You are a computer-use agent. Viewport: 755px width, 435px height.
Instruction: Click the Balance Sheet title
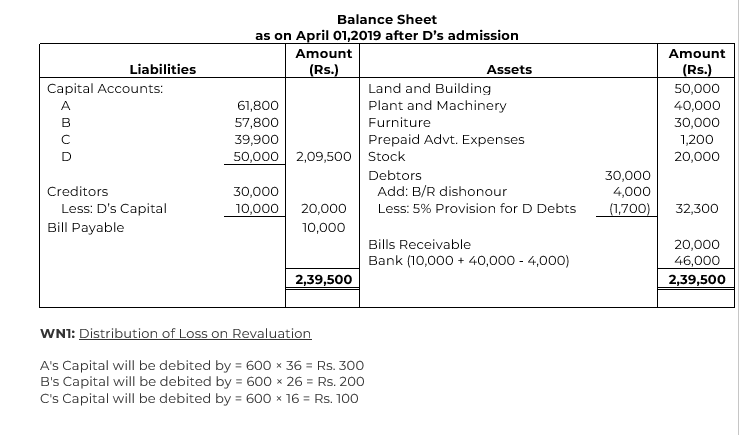click(387, 20)
